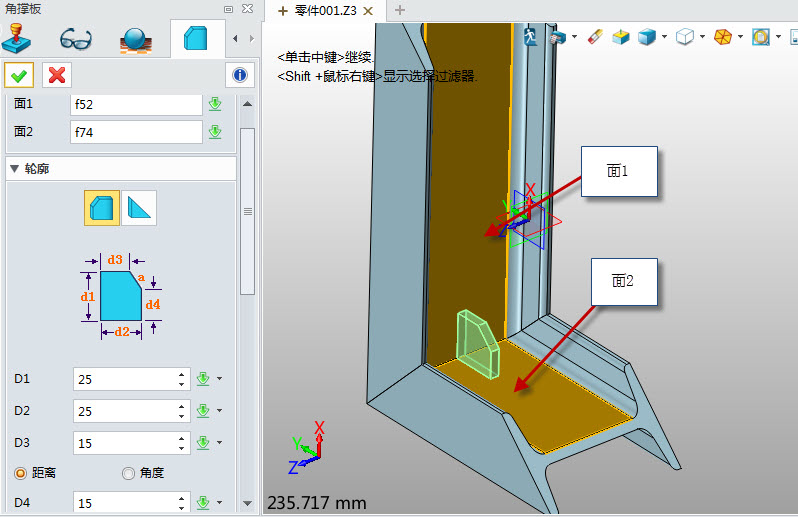Collapse the 轮廓 section
Viewport: 798px width, 517px height.
(14, 168)
